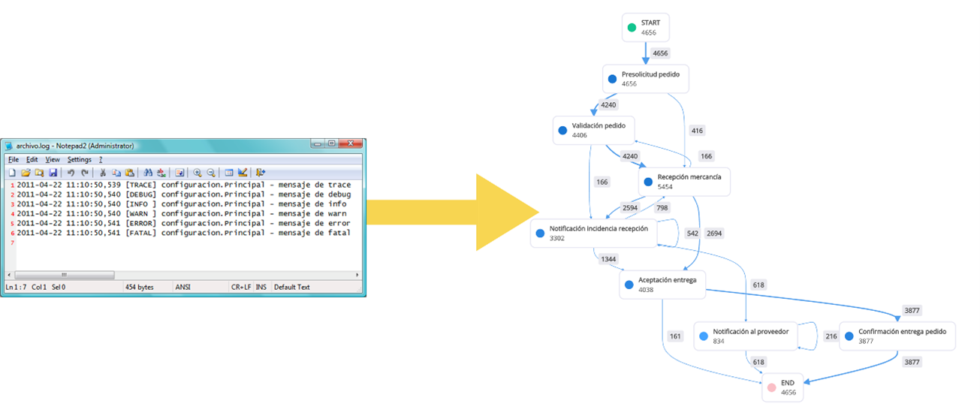
Task: Open the File menu
Action: click(x=14, y=159)
